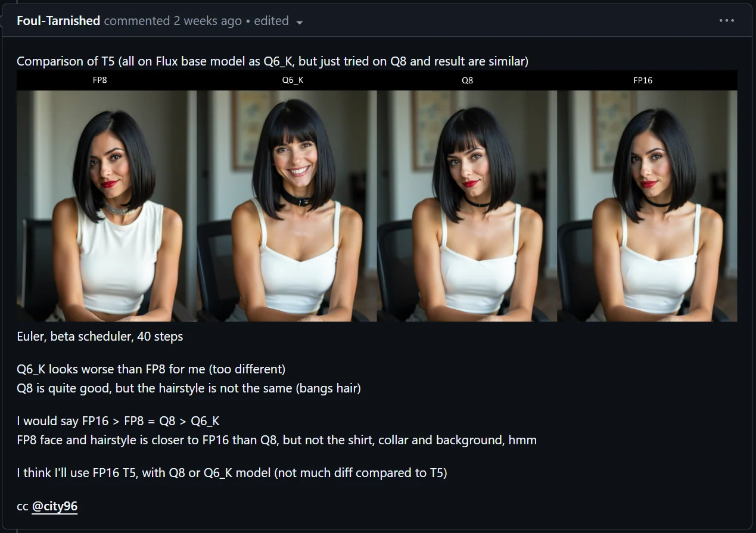Click 'Q8 is quite good' hairstyle remark line
Screen dimensions: 756x533
pyautogui.click(x=189, y=388)
